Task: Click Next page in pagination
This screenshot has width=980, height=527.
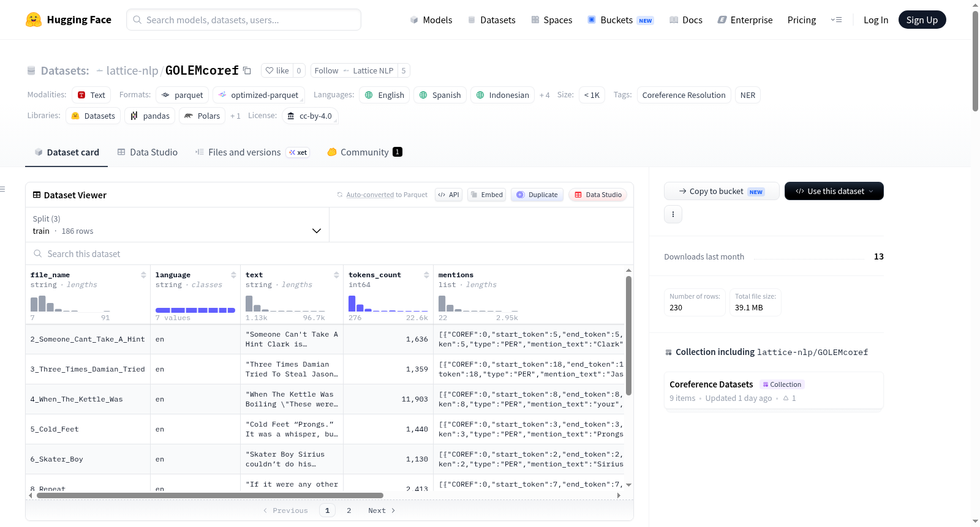Action: pos(382,510)
